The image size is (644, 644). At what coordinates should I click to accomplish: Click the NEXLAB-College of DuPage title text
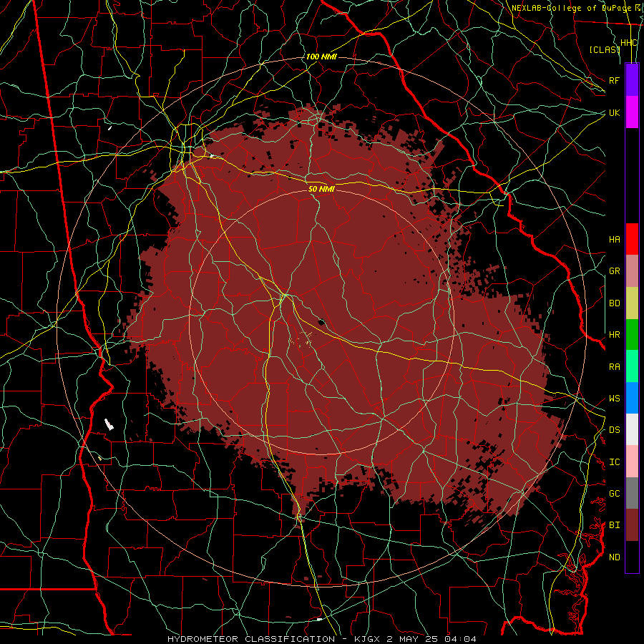571,8
